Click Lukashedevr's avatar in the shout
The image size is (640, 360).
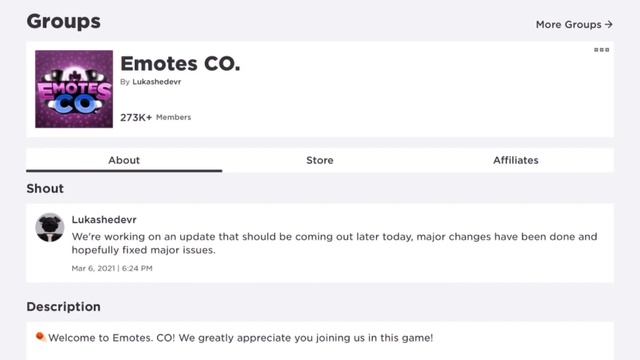(x=49, y=227)
